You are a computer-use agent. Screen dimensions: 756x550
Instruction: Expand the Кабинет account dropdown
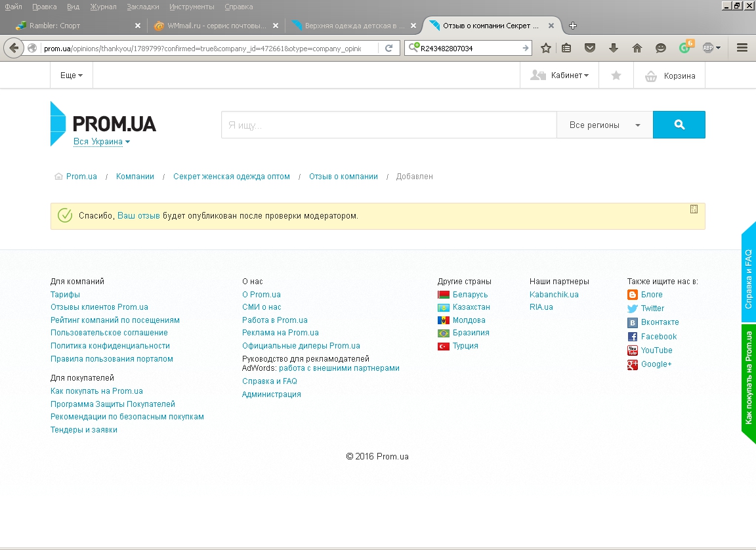tap(559, 75)
